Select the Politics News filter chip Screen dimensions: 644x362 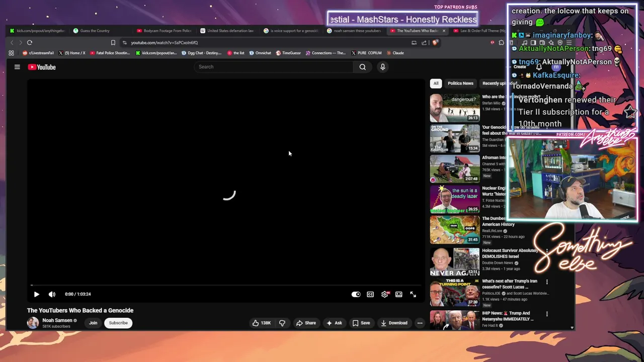click(460, 83)
